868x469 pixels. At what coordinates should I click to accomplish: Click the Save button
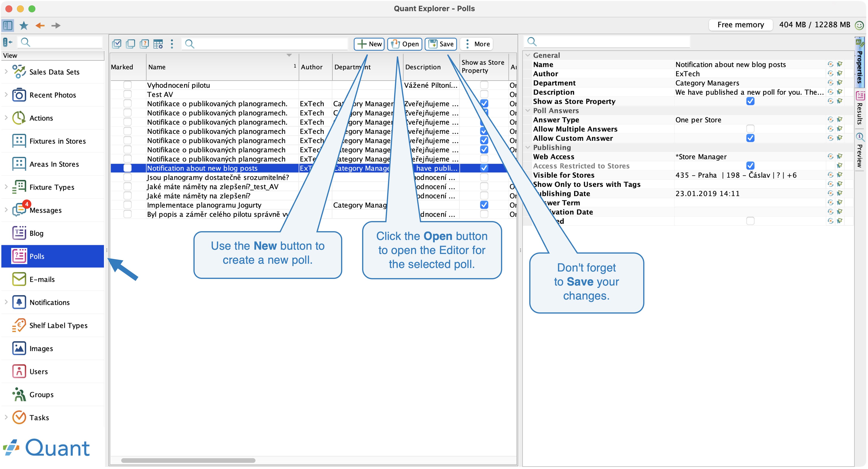tap(441, 44)
